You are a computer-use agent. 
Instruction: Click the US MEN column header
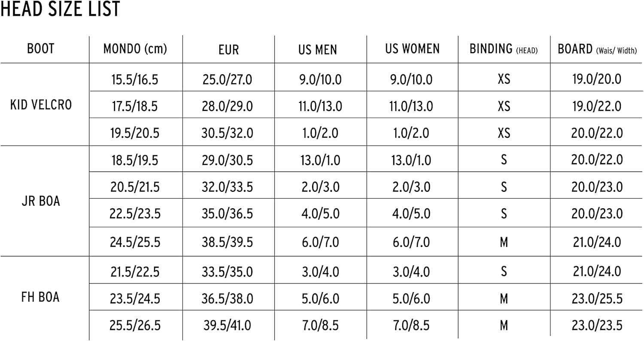pyautogui.click(x=318, y=50)
